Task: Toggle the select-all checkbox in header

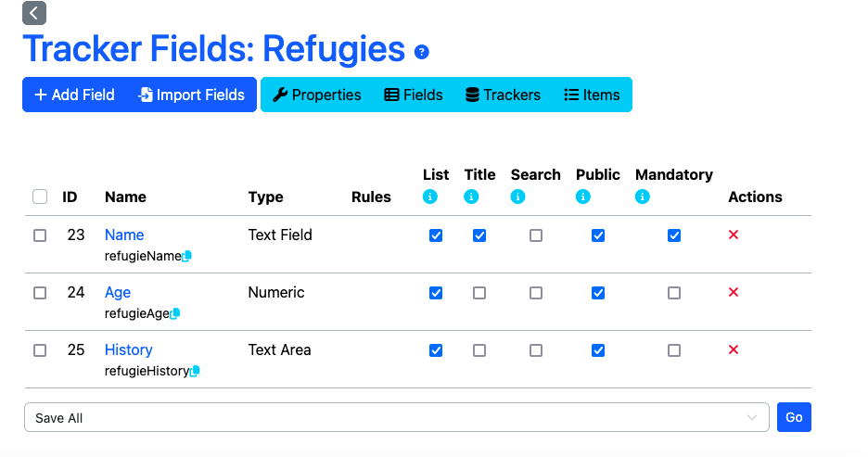Action: click(40, 197)
